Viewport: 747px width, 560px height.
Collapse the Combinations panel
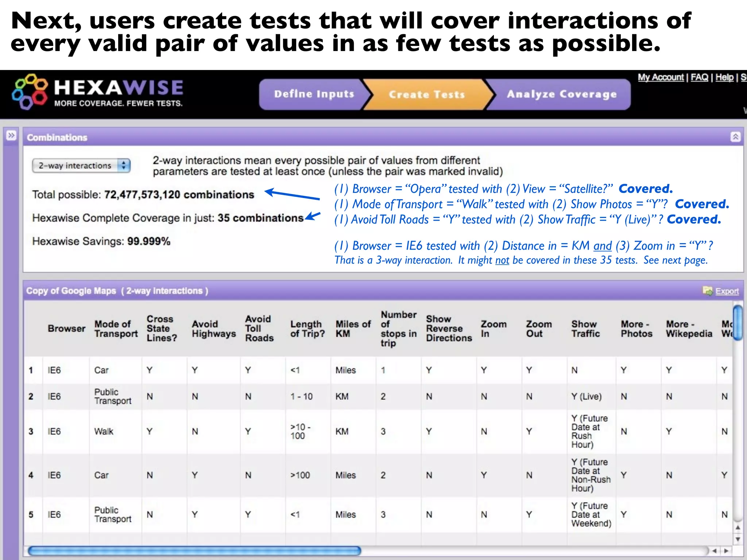736,137
